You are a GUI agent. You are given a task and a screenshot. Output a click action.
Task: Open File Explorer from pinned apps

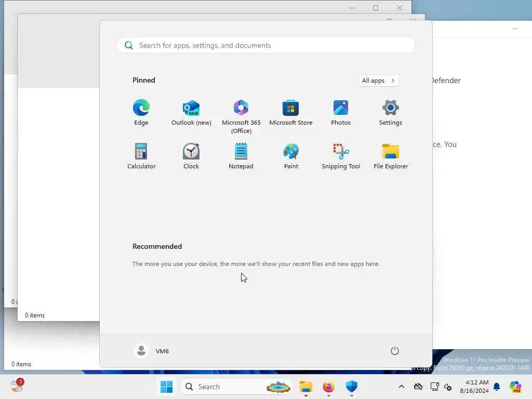(391, 156)
